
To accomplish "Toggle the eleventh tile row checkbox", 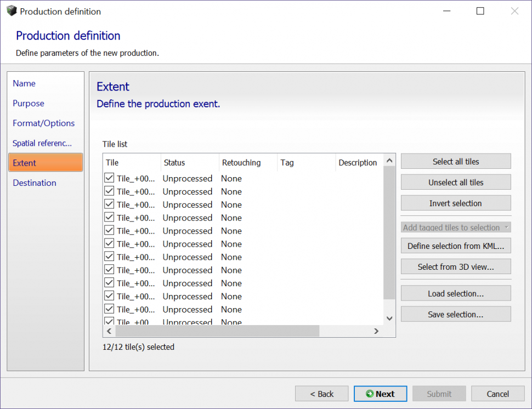I will tap(109, 309).
